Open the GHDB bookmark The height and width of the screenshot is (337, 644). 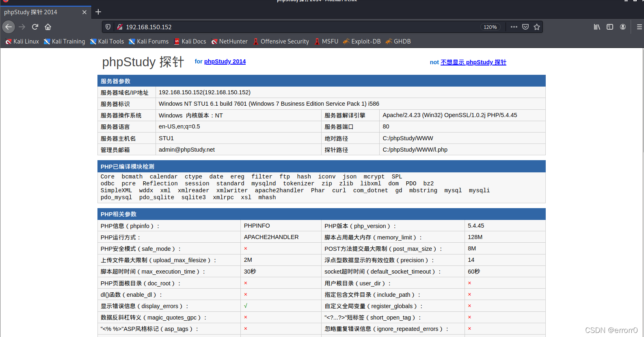click(x=398, y=41)
